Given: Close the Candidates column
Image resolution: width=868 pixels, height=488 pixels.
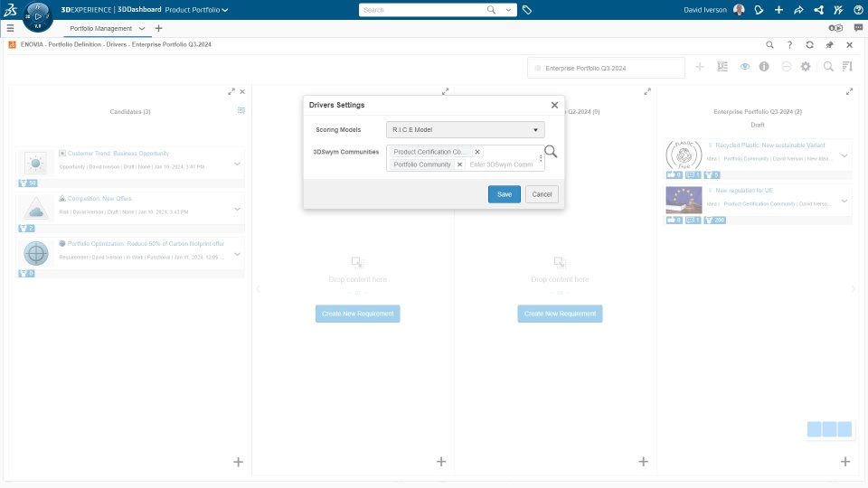Looking at the screenshot, I should click(x=242, y=92).
